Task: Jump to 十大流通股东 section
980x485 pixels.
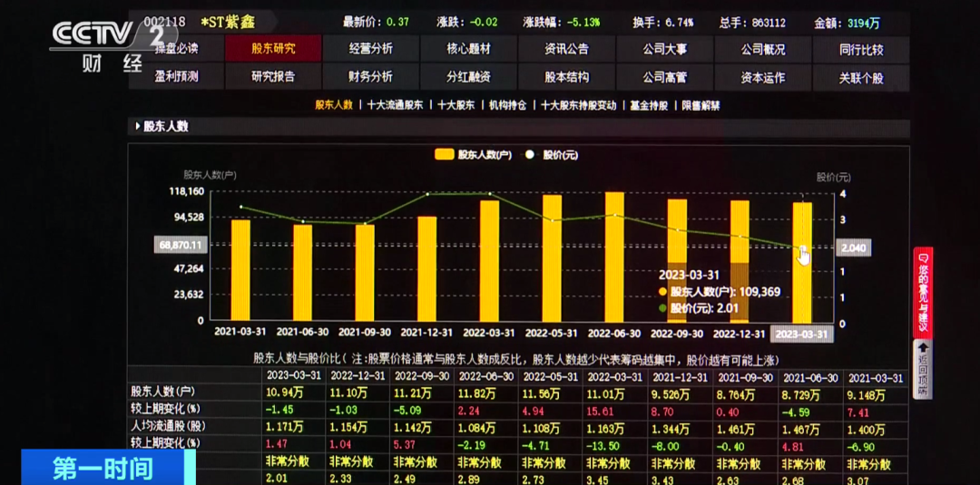Action: (x=395, y=105)
